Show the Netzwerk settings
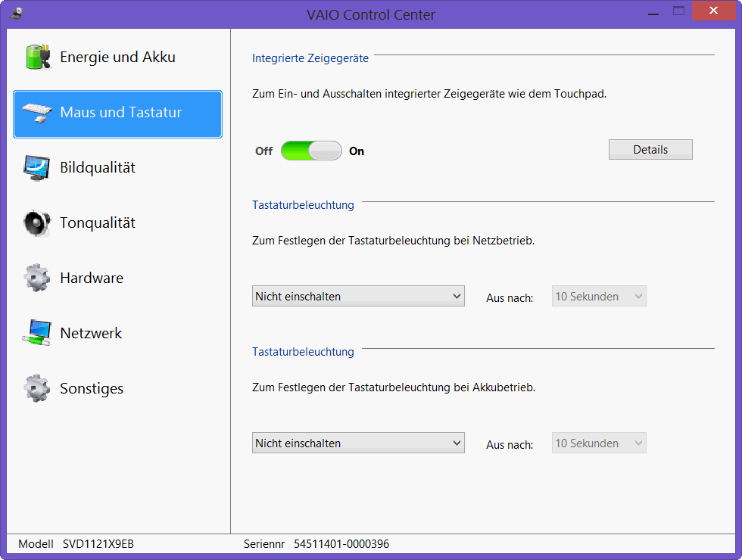The image size is (742, 560). pos(117,334)
